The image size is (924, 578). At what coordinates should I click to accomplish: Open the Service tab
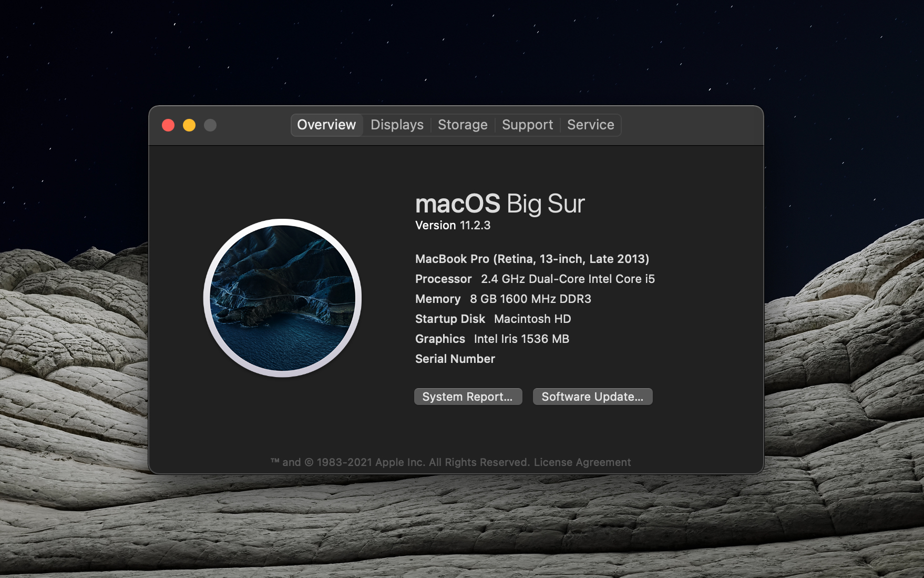(x=590, y=125)
